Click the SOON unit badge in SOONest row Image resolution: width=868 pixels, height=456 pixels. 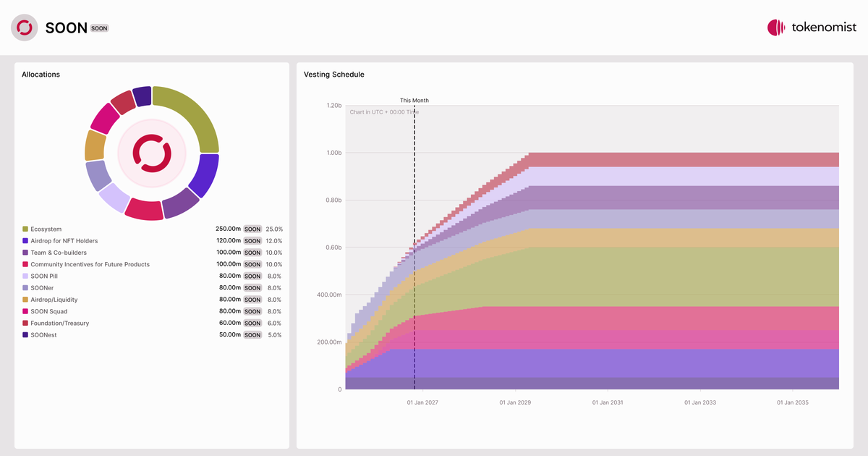[x=252, y=335]
